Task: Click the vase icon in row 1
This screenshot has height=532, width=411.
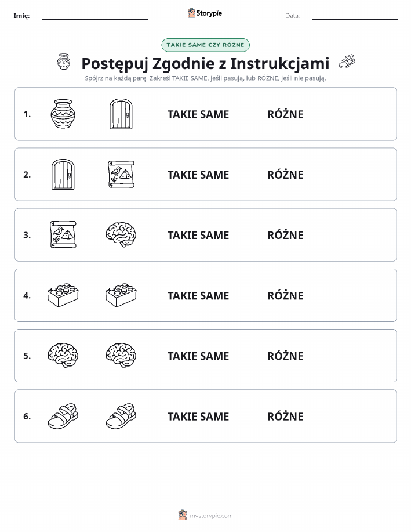Action: (x=63, y=114)
